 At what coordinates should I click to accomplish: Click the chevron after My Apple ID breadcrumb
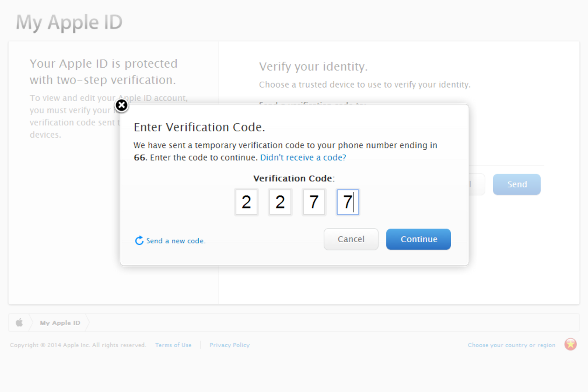tap(87, 322)
